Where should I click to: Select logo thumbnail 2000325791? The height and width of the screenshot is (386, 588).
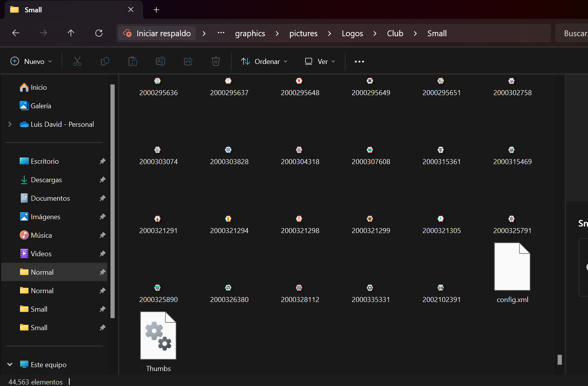pyautogui.click(x=511, y=219)
